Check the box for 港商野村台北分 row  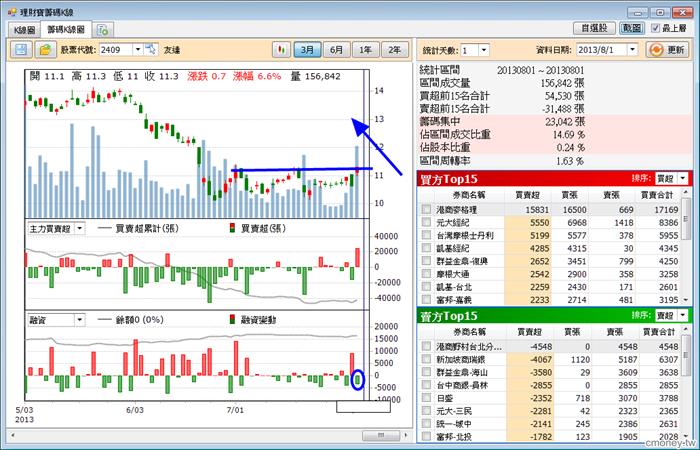(x=427, y=346)
